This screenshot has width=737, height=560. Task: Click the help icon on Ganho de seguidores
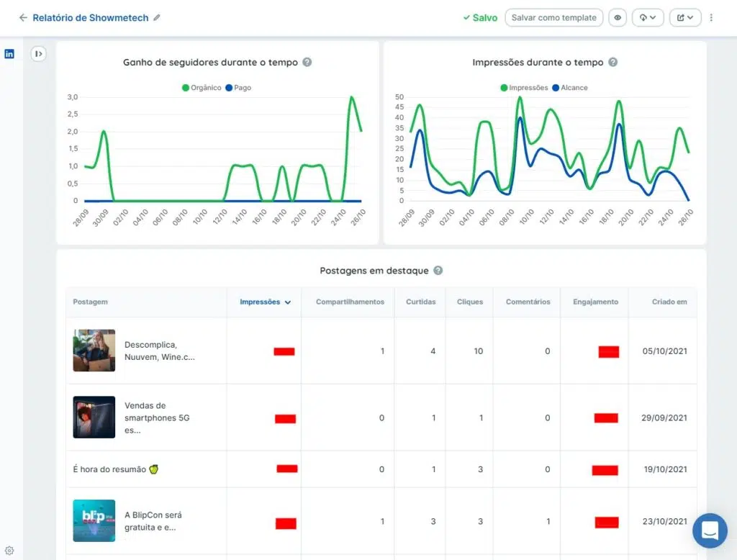307,63
